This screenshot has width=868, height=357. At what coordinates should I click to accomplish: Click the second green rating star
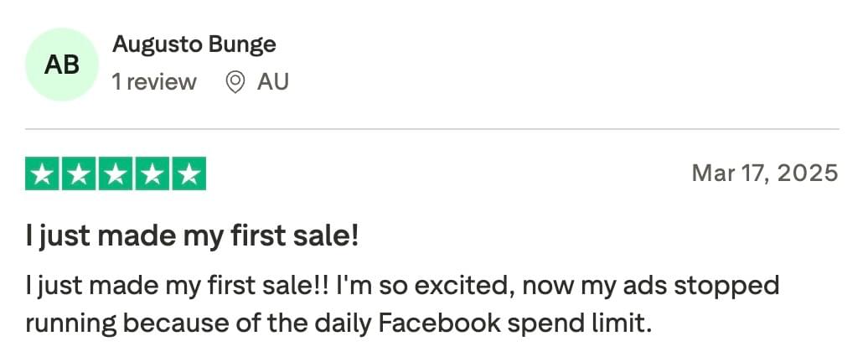[x=79, y=173]
